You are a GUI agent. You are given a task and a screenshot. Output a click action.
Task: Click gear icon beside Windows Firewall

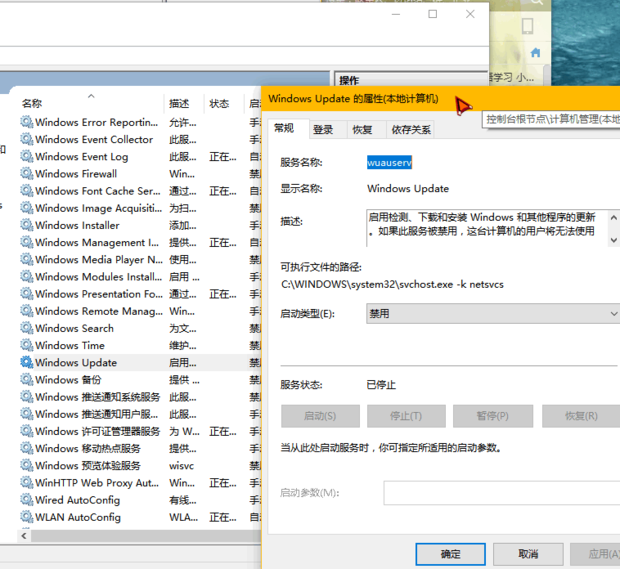pos(26,173)
